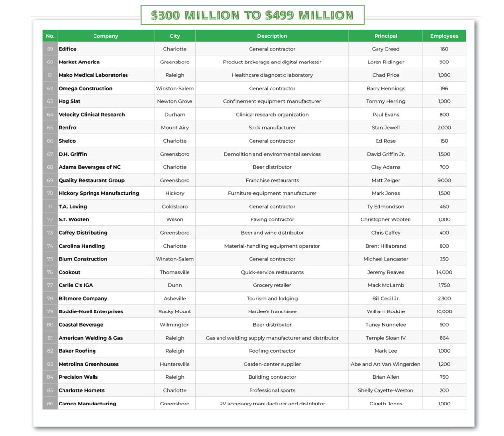
Task: Click the $300 Million to $499 Million title
Action: click(x=252, y=15)
